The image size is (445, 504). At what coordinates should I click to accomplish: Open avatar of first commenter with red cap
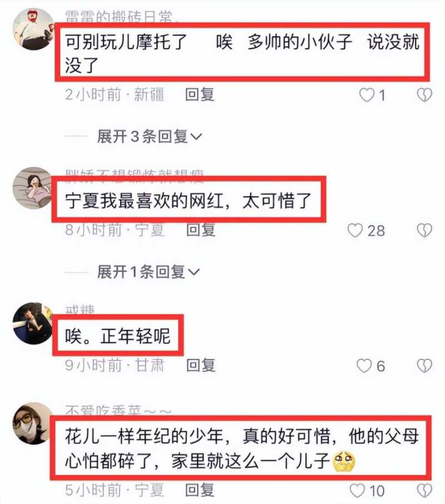tap(33, 29)
